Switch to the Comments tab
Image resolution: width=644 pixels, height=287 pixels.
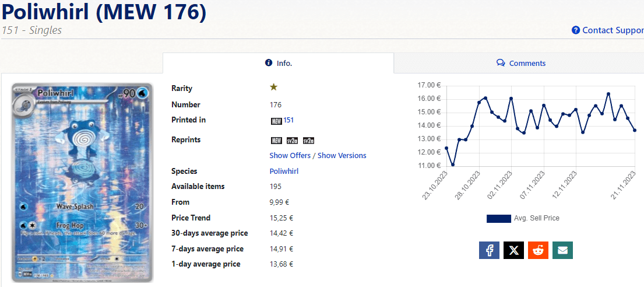[520, 63]
